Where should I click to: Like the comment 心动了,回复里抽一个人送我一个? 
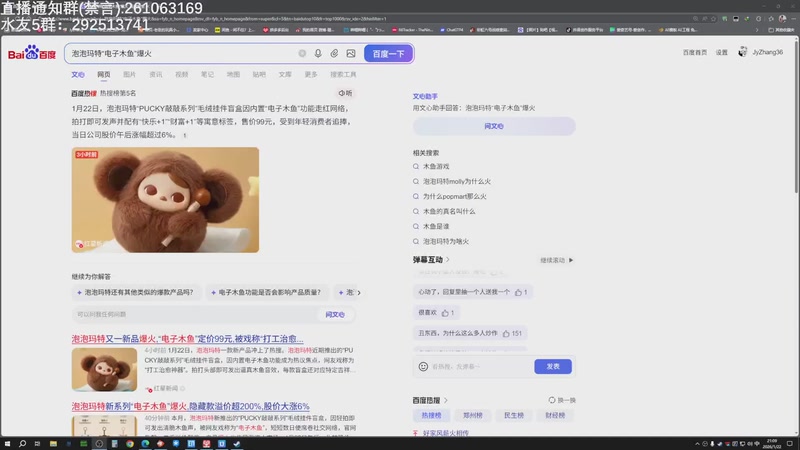518,292
